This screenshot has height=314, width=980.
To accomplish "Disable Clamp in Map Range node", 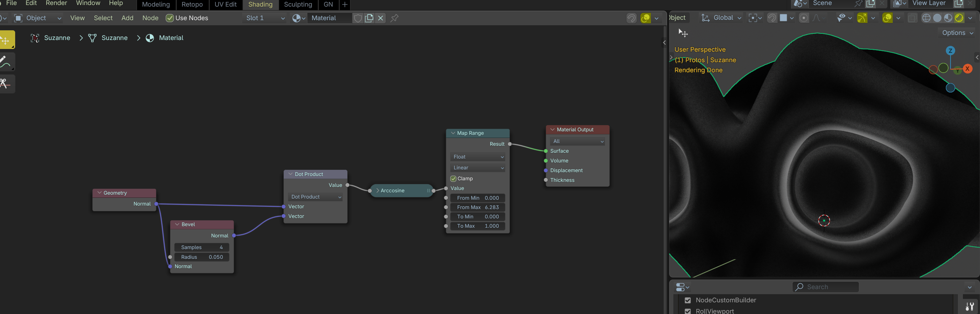I will coord(453,179).
